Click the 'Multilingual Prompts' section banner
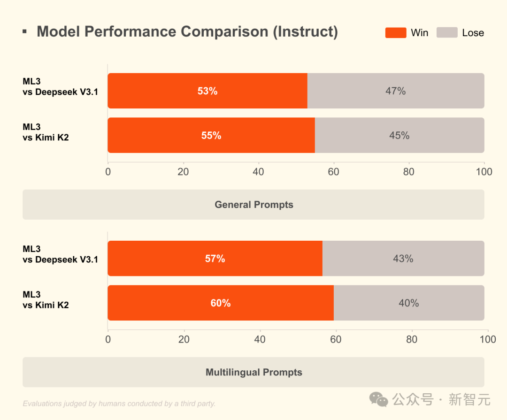This screenshot has width=507, height=420. (253, 372)
